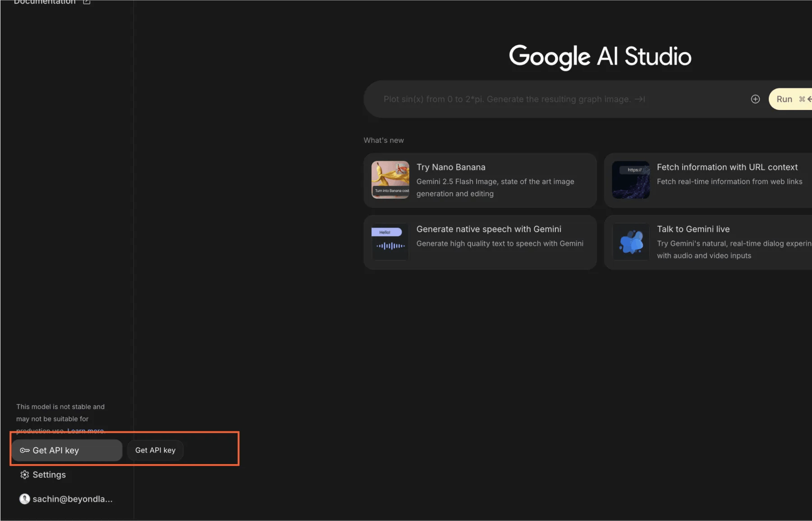
Task: Click the URL context https thumbnail
Action: pos(630,180)
